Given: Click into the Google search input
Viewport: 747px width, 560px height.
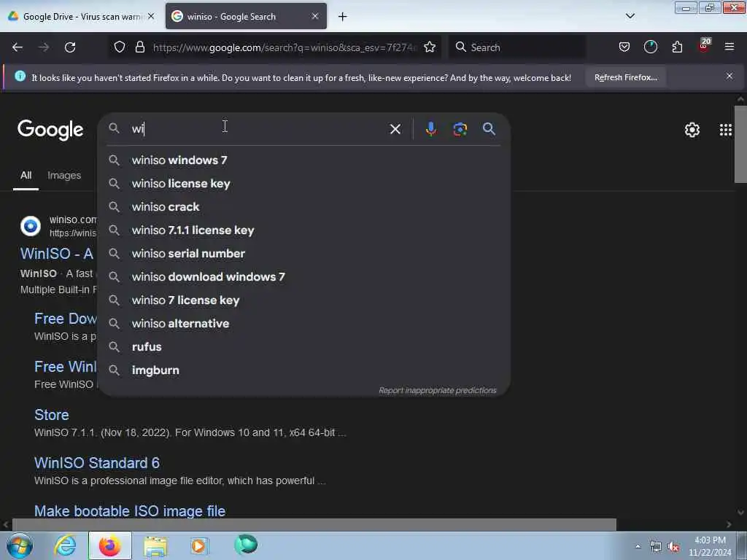Looking at the screenshot, I should 258,129.
